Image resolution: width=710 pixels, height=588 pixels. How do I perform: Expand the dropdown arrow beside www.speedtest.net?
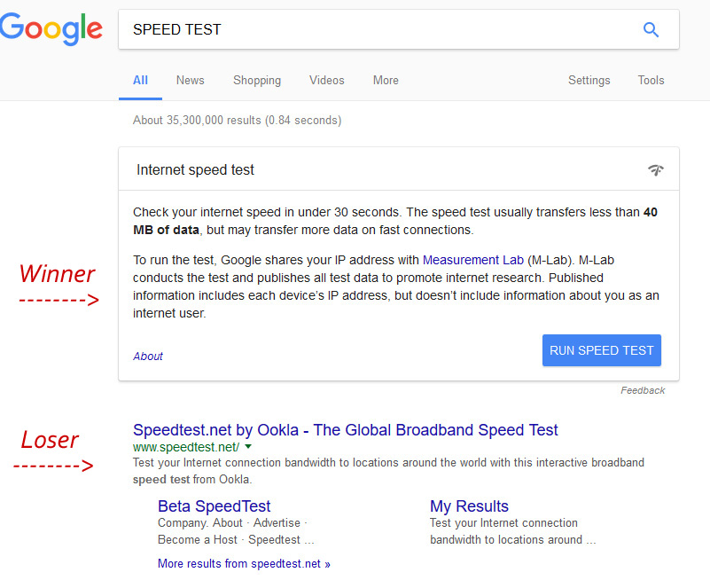tap(248, 447)
